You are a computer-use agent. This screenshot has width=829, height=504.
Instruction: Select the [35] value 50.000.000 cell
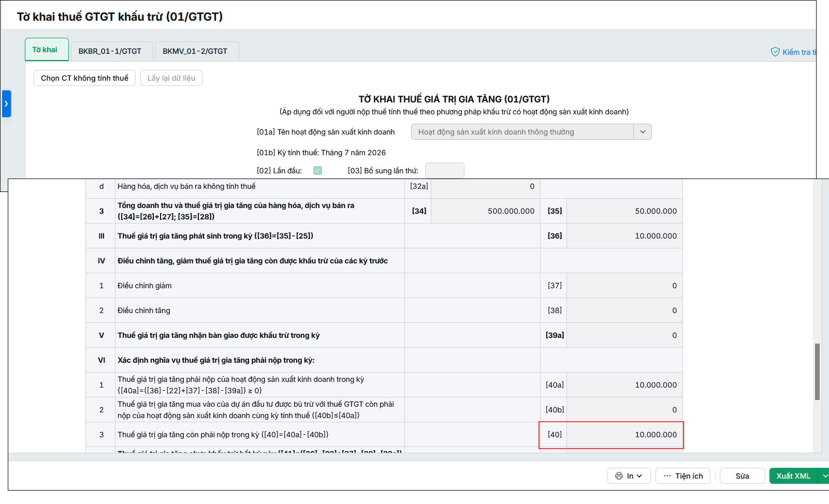point(624,211)
